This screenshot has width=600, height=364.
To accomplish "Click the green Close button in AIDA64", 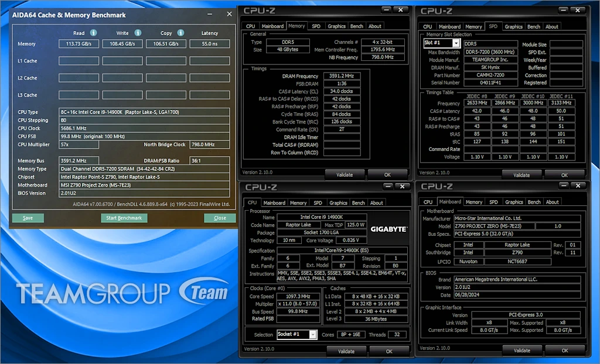I will pos(220,218).
